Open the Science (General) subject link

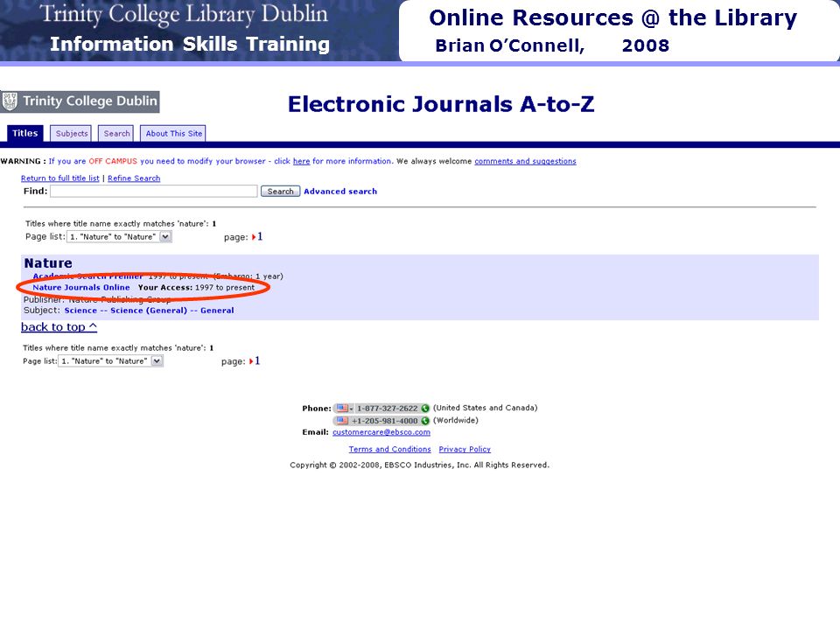click(149, 311)
